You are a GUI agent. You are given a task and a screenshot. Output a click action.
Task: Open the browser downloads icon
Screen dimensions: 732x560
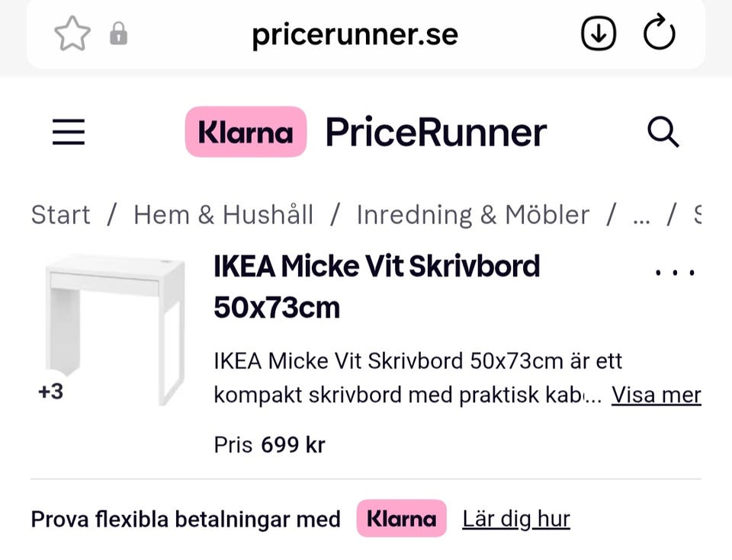[598, 34]
